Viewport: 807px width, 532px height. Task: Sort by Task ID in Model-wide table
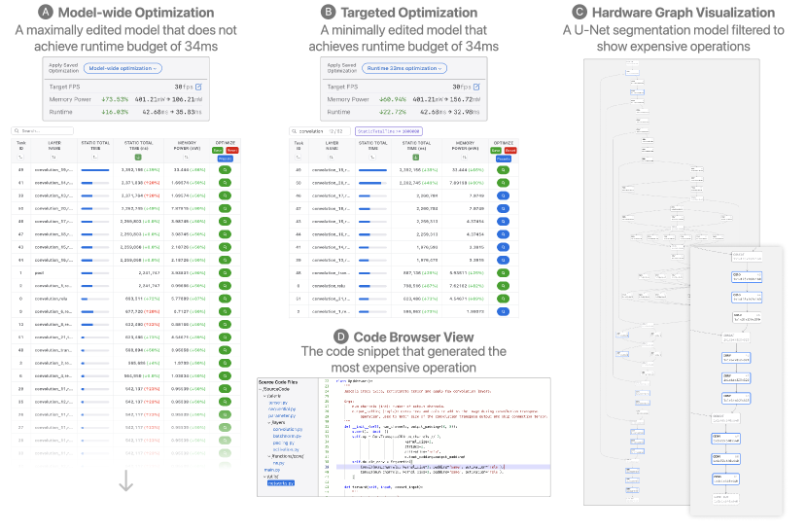[20, 158]
